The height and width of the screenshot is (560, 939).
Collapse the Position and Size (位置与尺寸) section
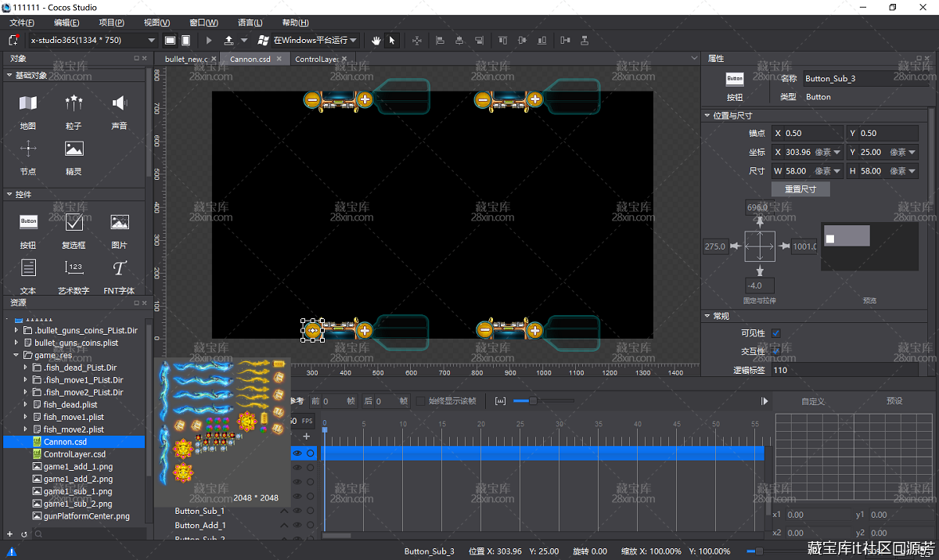[x=708, y=115]
